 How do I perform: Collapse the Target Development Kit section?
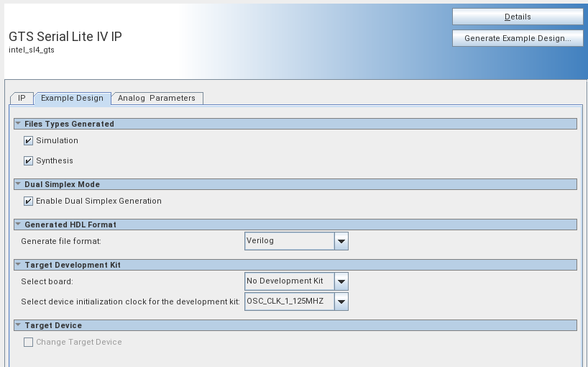[18, 265]
